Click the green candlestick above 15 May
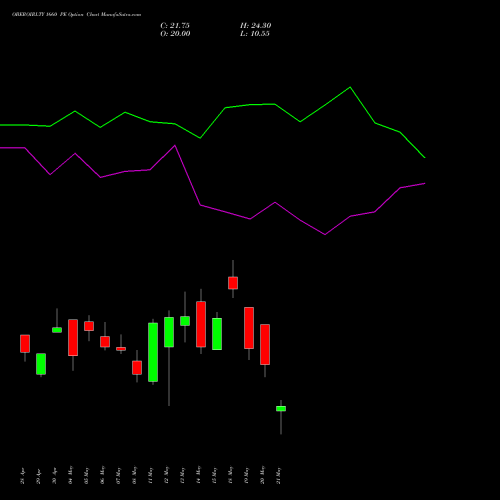This screenshot has width=500, height=500. coord(217,334)
